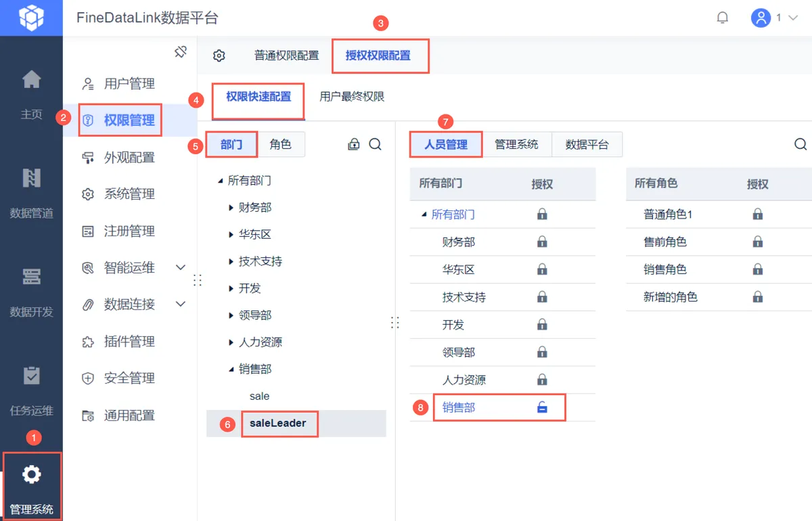Click the pin icon in the sidebar
This screenshot has width=812, height=521.
pos(181,52)
